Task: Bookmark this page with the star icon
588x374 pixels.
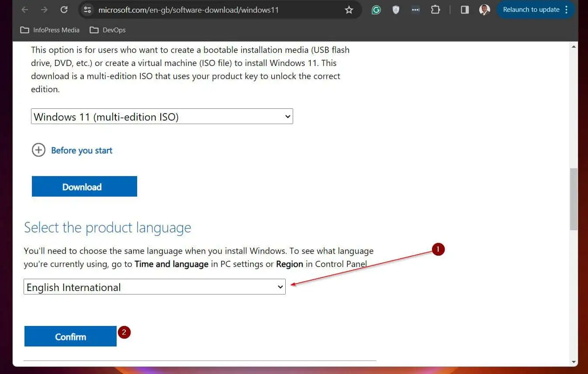Action: tap(349, 10)
